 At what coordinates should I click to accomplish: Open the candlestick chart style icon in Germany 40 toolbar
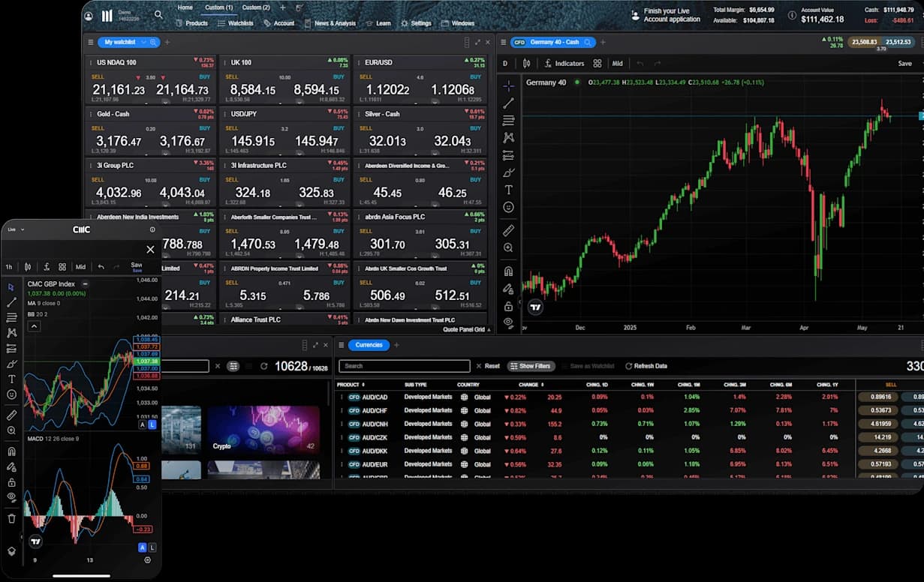pyautogui.click(x=527, y=64)
